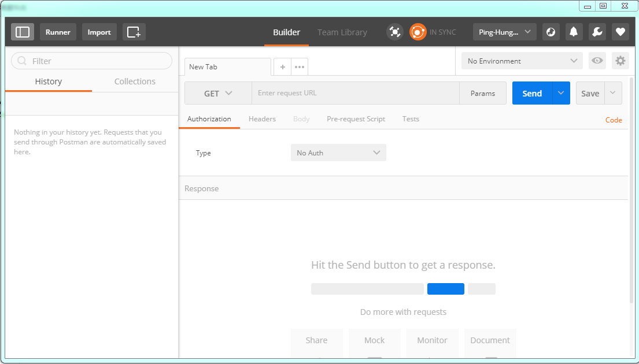Click the heart icon
Viewport: 639px width, 364px height.
pyautogui.click(x=620, y=32)
